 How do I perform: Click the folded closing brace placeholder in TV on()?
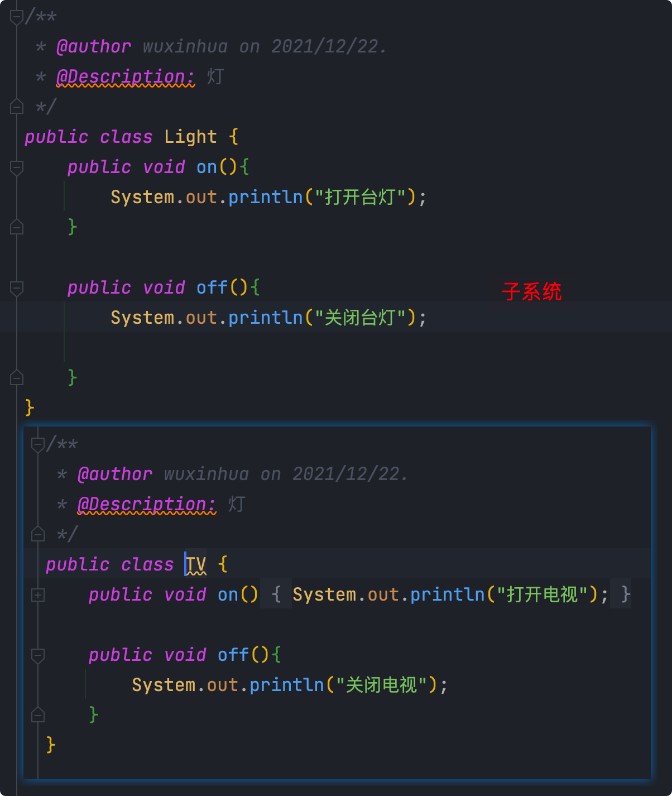pos(626,594)
